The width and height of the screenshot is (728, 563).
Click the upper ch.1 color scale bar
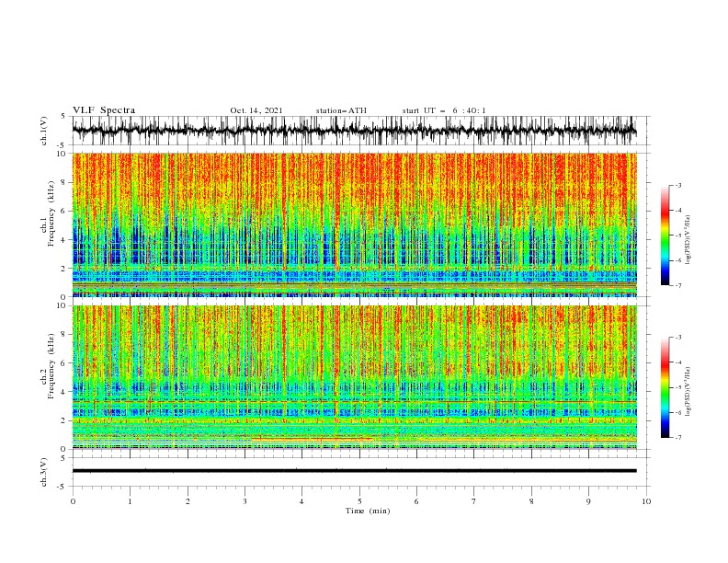pos(665,236)
